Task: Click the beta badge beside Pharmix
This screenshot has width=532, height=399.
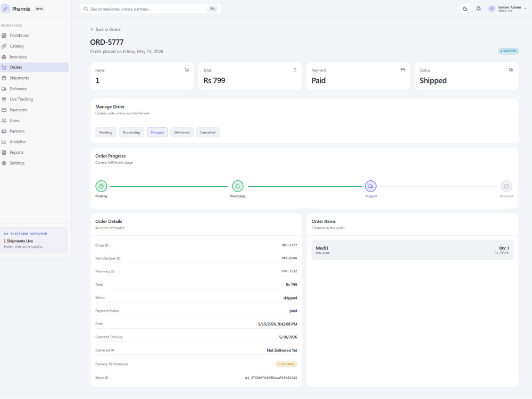Action: coord(39,9)
